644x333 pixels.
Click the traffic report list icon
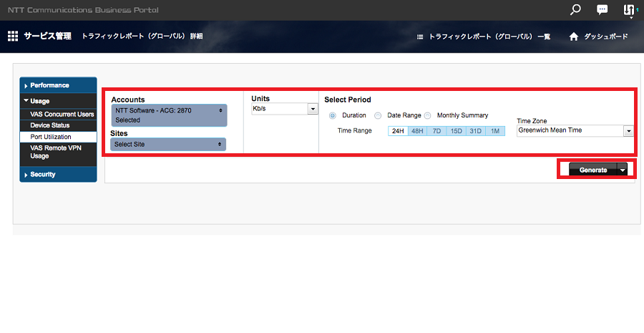420,37
